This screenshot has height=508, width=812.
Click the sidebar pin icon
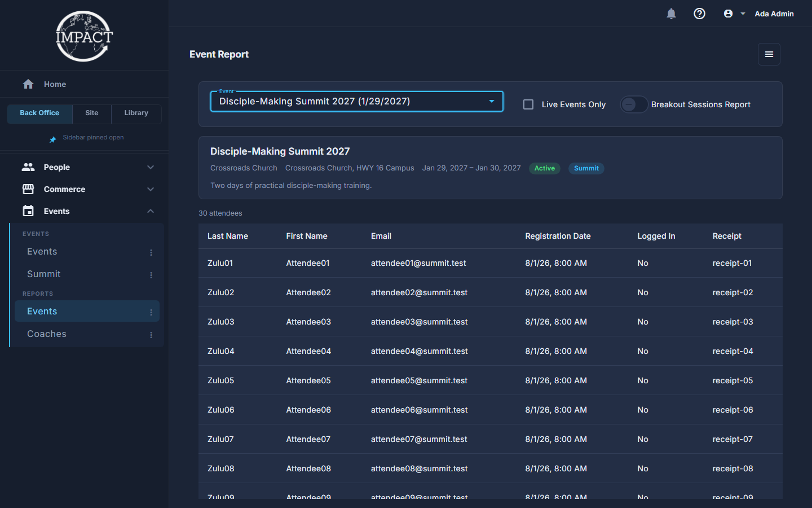tap(53, 139)
